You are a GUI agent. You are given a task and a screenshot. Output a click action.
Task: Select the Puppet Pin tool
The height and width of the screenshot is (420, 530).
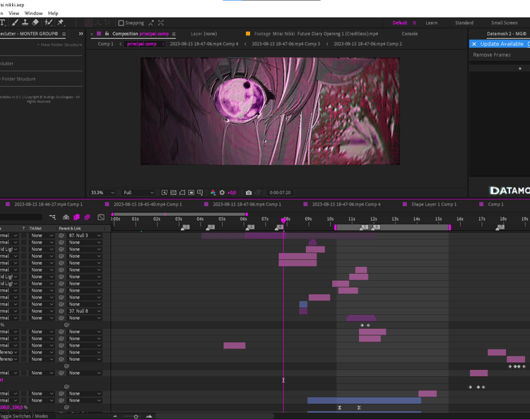[61, 23]
